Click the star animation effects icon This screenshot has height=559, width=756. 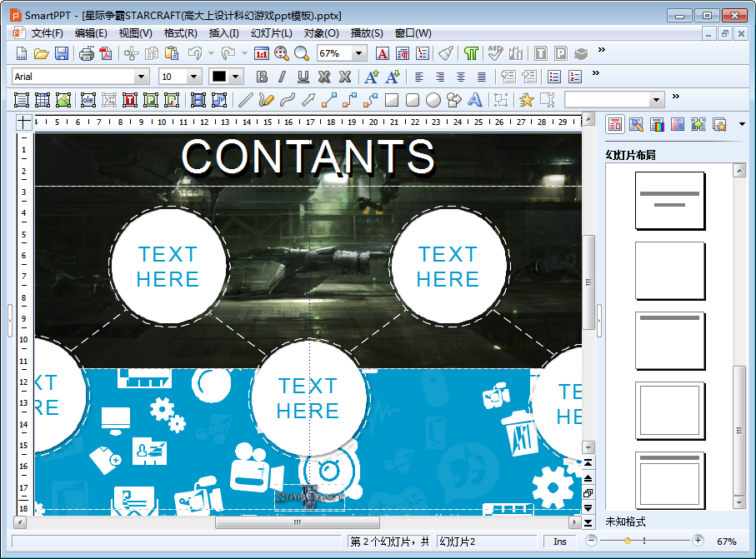tap(526, 100)
